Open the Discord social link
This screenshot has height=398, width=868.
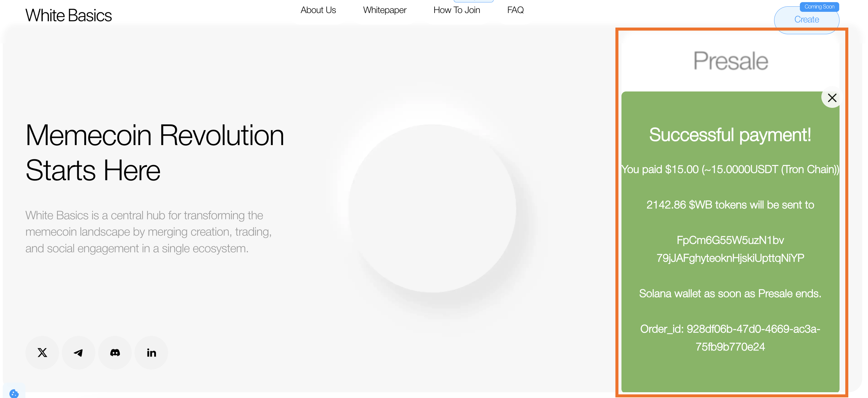click(115, 353)
